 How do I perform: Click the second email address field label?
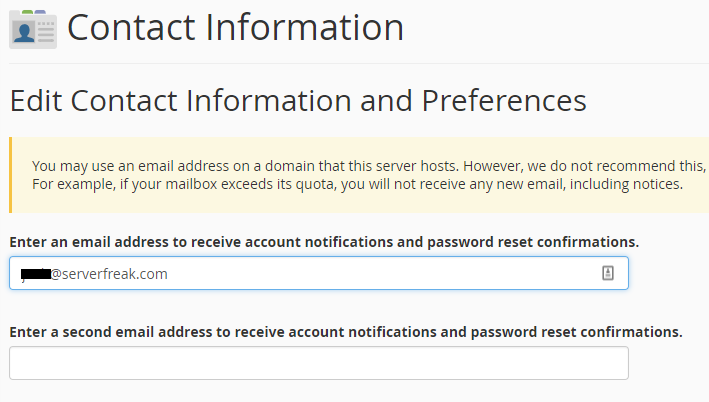346,332
